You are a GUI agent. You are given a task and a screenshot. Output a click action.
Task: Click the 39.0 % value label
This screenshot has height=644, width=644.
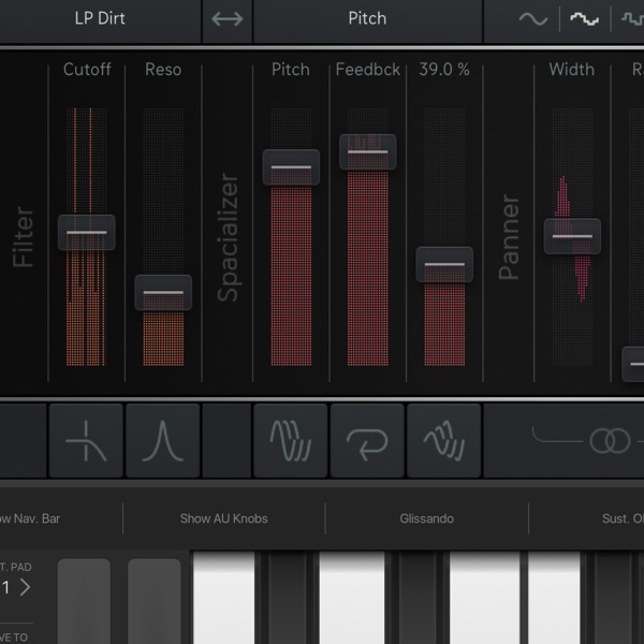coord(444,70)
